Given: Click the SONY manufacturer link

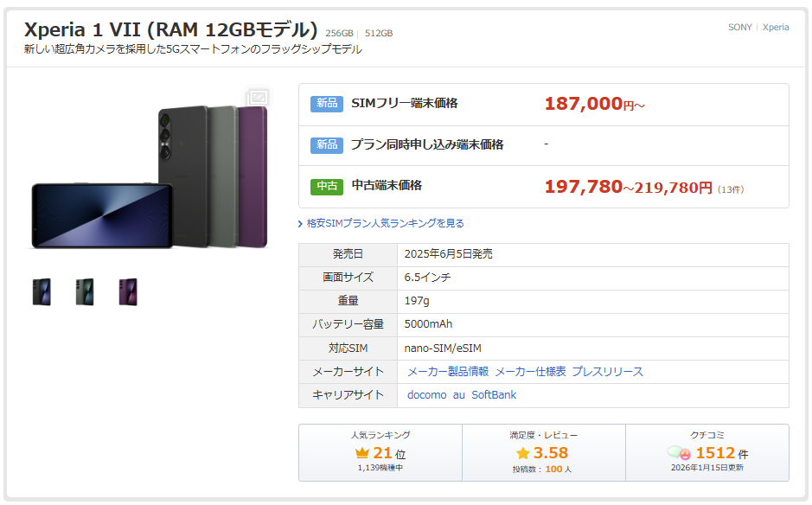Looking at the screenshot, I should (739, 27).
